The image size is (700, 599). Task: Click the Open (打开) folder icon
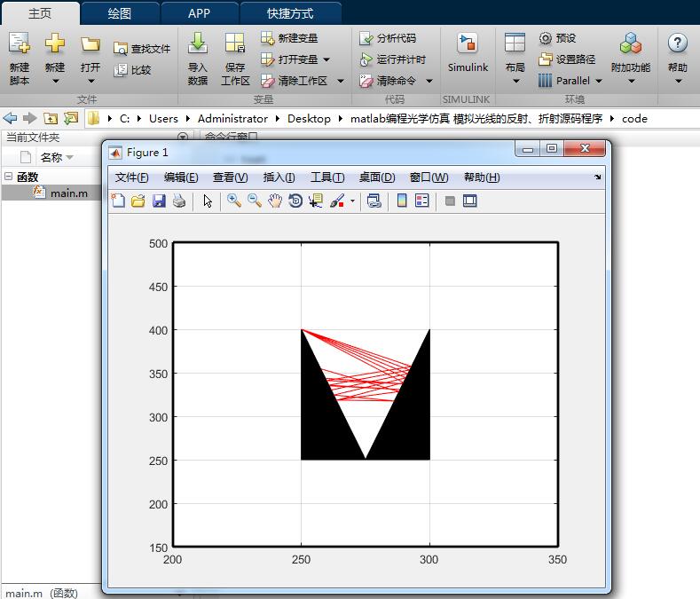pyautogui.click(x=90, y=43)
